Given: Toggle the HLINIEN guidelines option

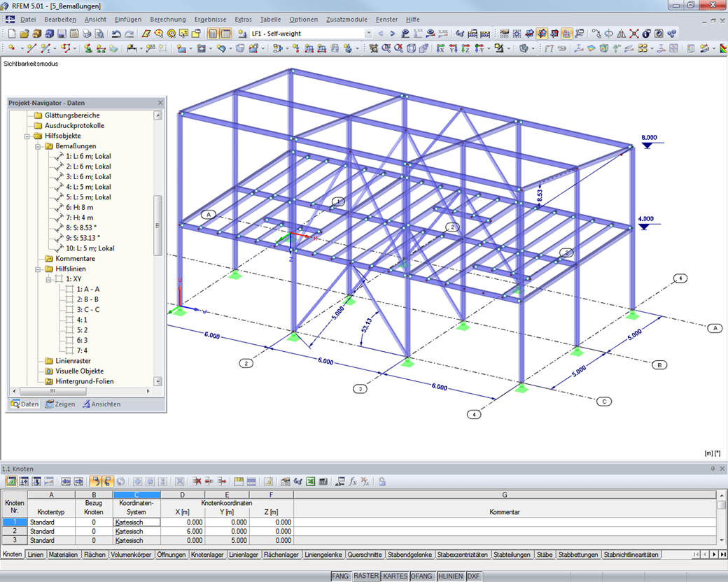Looking at the screenshot, I should (x=450, y=576).
